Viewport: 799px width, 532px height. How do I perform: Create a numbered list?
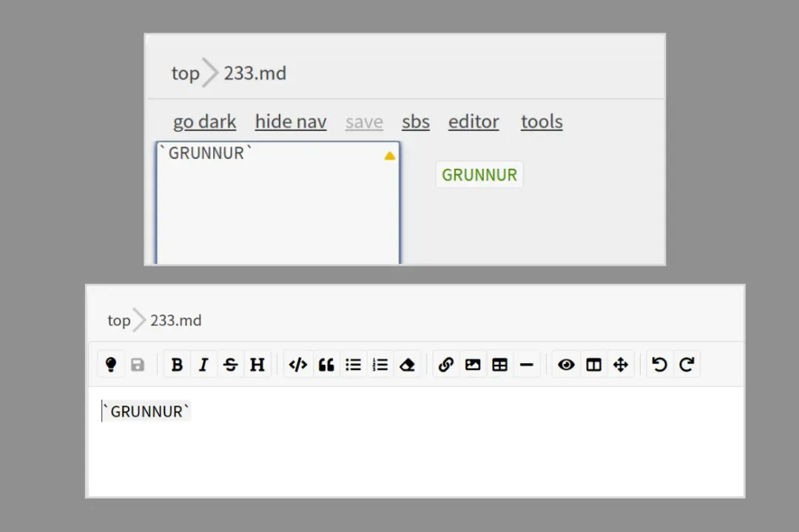pos(380,364)
